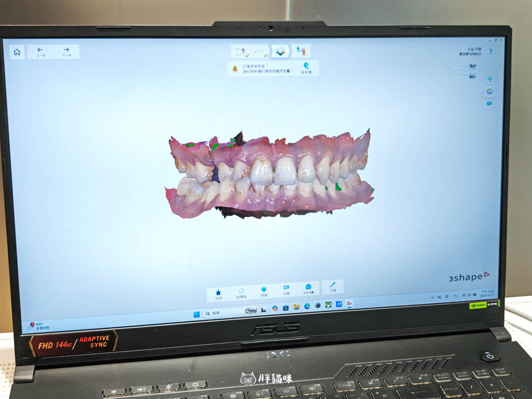Viewport: 532px width, 399px height.
Task: Adjust the upper jaw visibility slider
Action: [x=471, y=66]
